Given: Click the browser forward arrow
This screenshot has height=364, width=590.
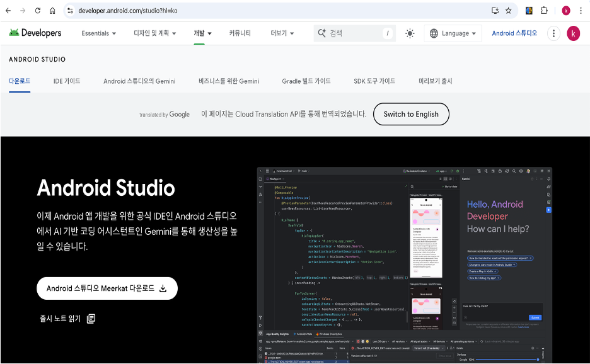Looking at the screenshot, I should [x=23, y=11].
